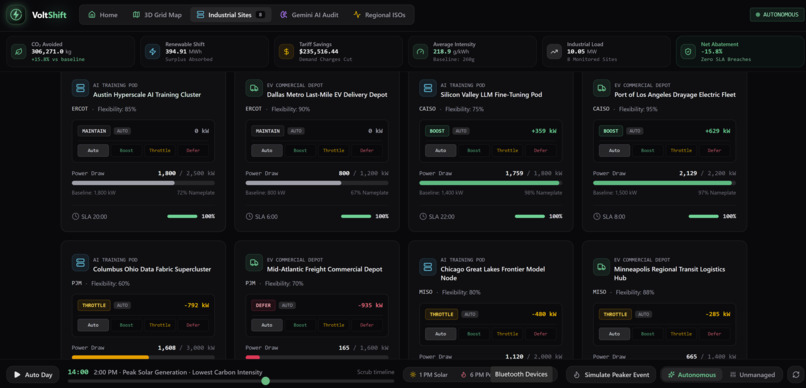Select Auto mode for Austin Hyperscale cluster
Viewport: 806px width, 388px height.
(93, 151)
